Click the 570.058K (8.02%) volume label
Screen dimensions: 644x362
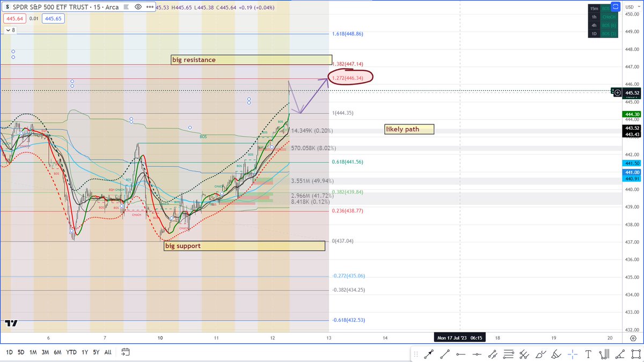click(x=313, y=148)
